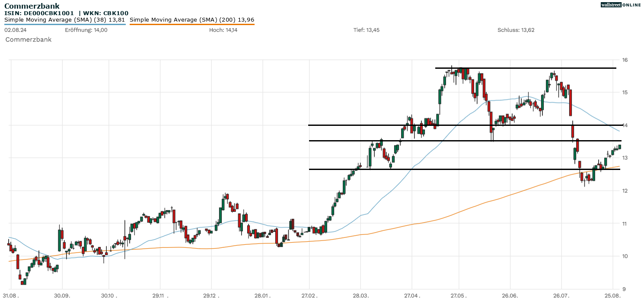Select the ISIN DE000CBK1001 text

tap(39, 13)
